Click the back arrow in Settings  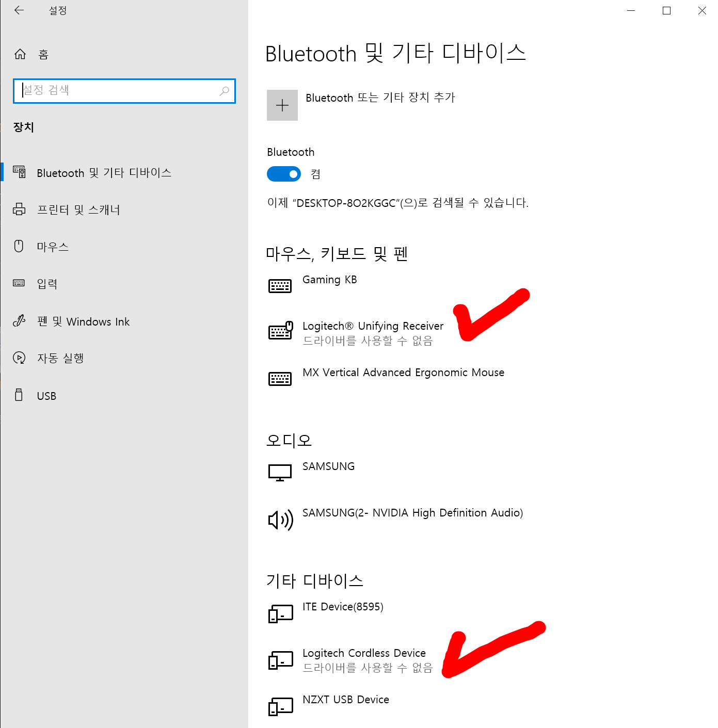click(x=19, y=10)
